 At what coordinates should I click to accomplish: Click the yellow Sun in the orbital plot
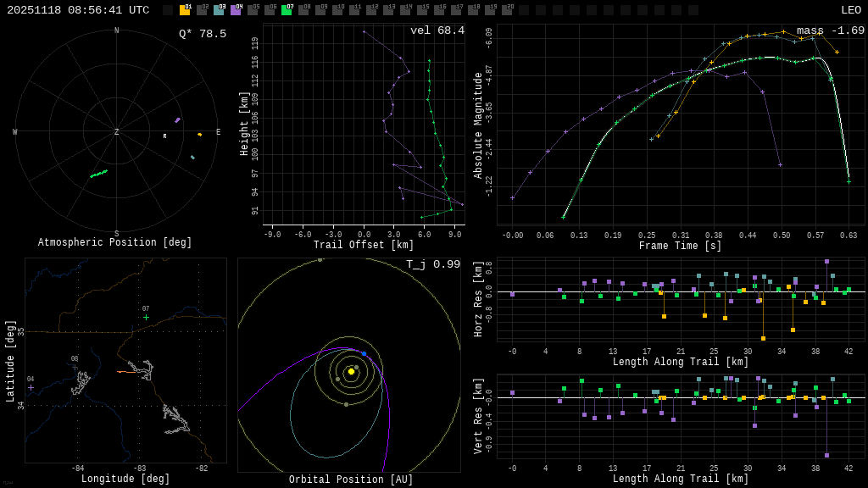[351, 371]
